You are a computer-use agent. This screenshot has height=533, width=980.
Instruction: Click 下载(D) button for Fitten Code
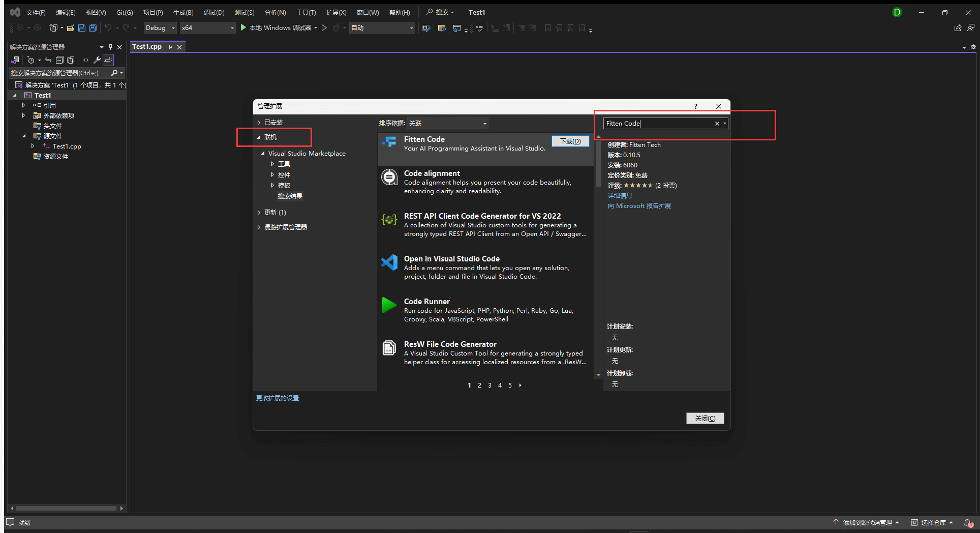(x=570, y=141)
